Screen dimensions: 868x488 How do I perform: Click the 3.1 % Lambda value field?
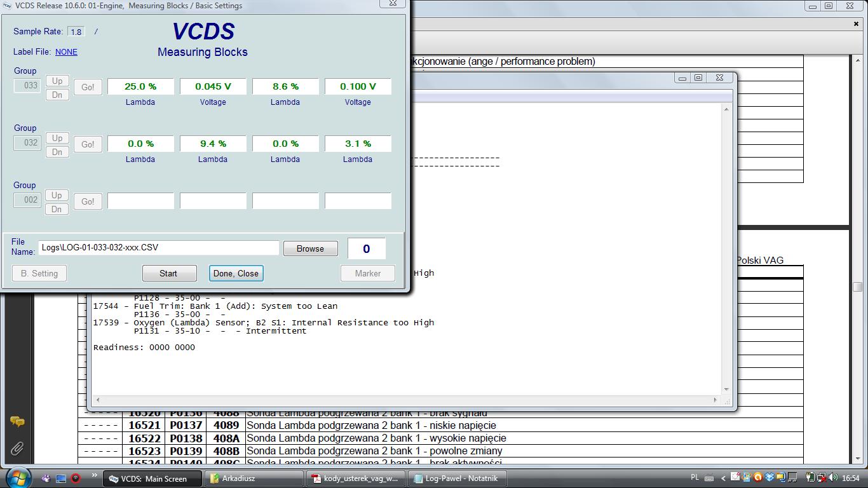coord(358,144)
